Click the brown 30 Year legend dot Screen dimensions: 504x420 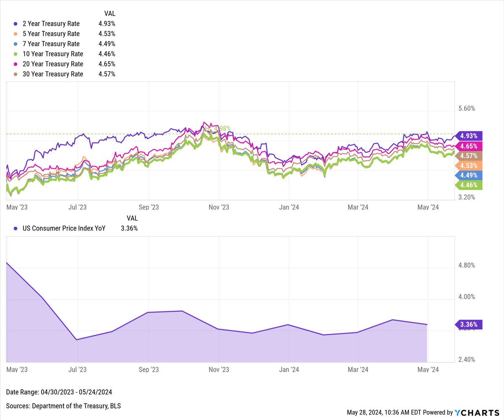coord(16,74)
